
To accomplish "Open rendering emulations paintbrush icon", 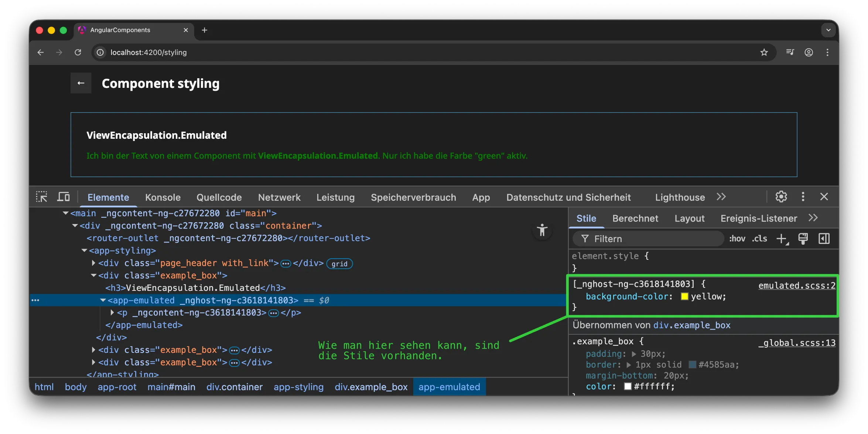I will [x=803, y=239].
